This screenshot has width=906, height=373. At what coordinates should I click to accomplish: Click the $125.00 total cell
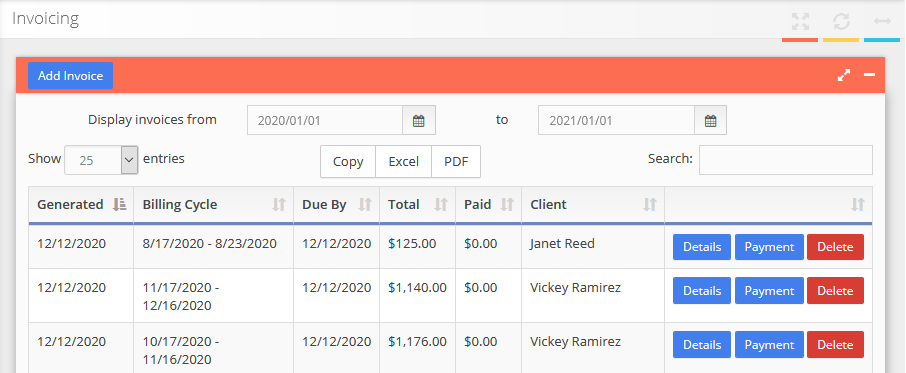coord(417,247)
